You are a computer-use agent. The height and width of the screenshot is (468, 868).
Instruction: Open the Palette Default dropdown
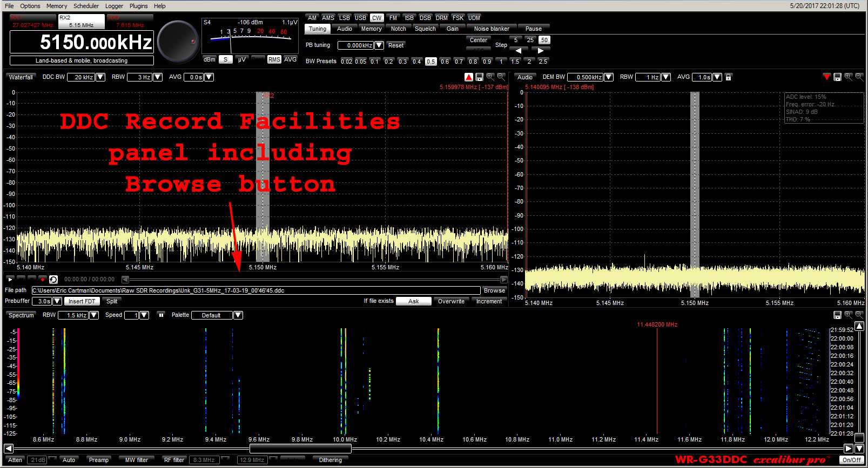[x=238, y=315]
